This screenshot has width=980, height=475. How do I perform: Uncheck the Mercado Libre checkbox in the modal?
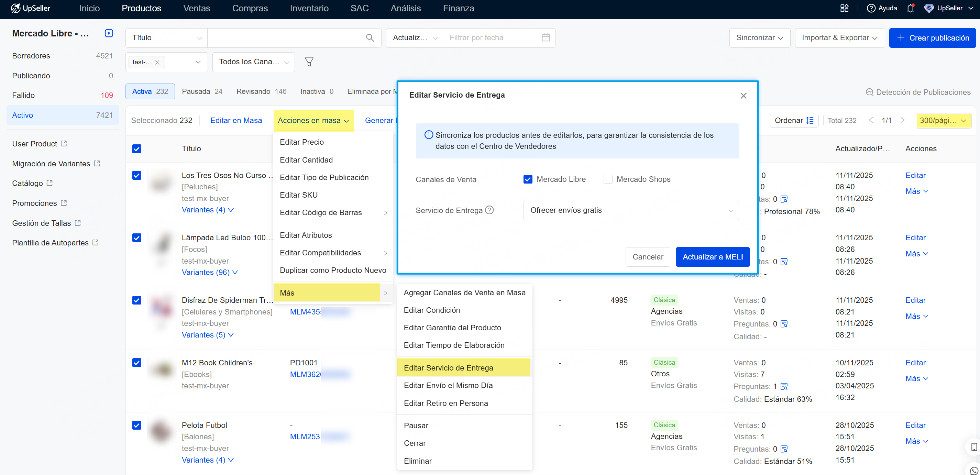click(x=528, y=179)
